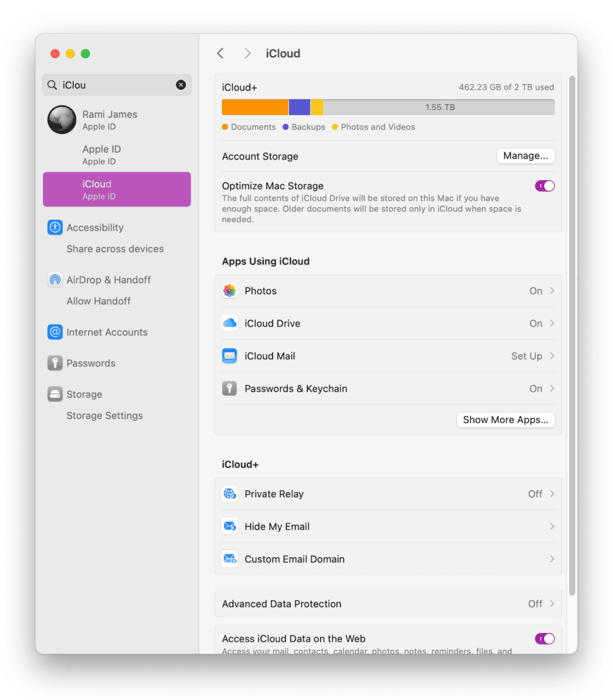Click the iCloud Mail envelope icon
The image size is (613, 700).
[x=230, y=356]
